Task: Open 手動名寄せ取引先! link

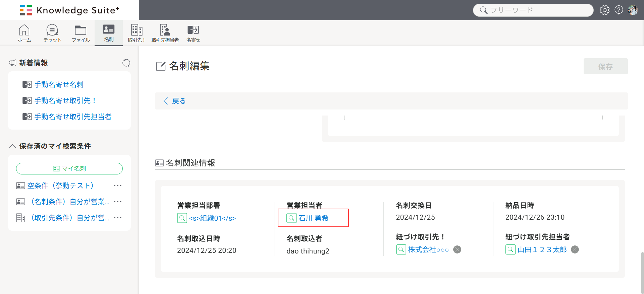Action: click(x=66, y=100)
